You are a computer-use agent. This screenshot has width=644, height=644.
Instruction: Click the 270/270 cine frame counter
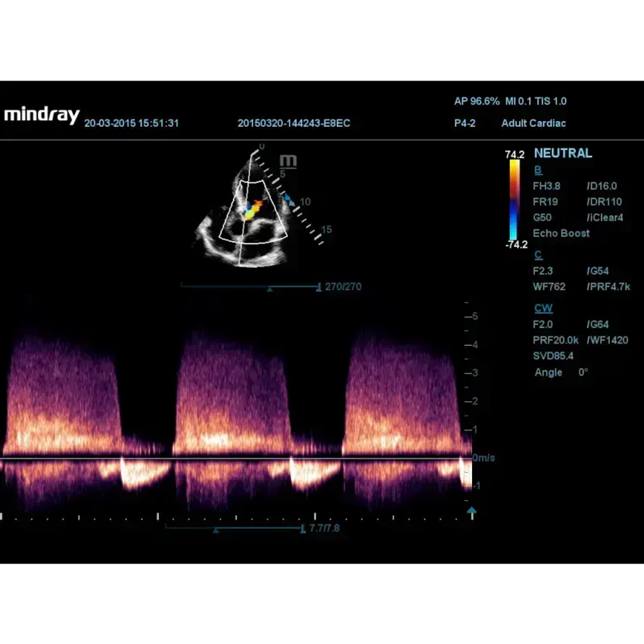point(343,287)
